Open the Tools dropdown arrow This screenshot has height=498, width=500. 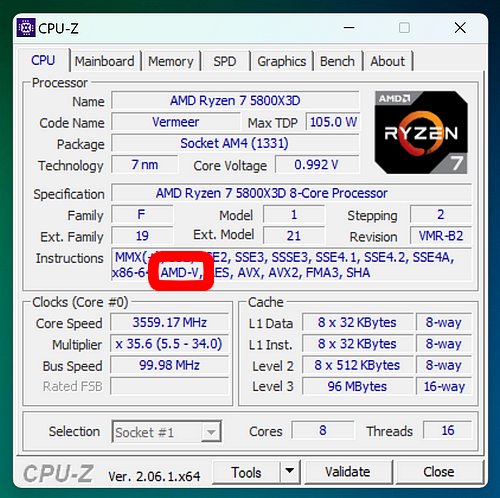(x=290, y=472)
